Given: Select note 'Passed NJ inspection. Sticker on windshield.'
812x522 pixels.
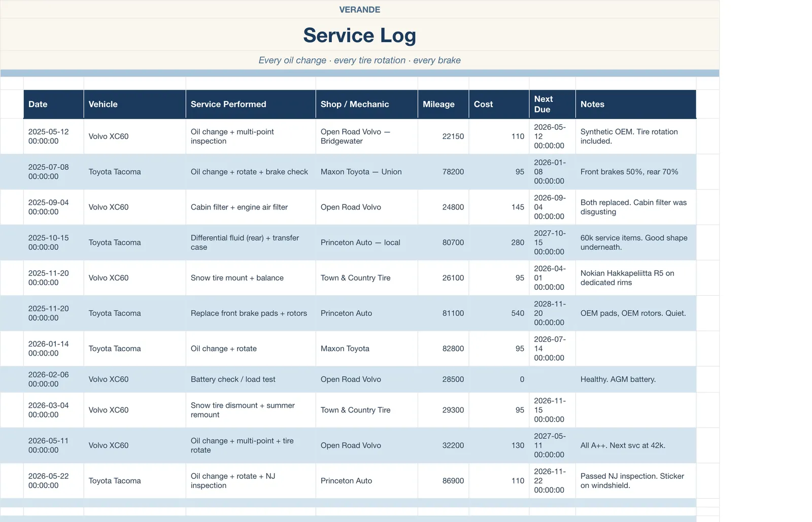Looking at the screenshot, I should (x=636, y=481).
